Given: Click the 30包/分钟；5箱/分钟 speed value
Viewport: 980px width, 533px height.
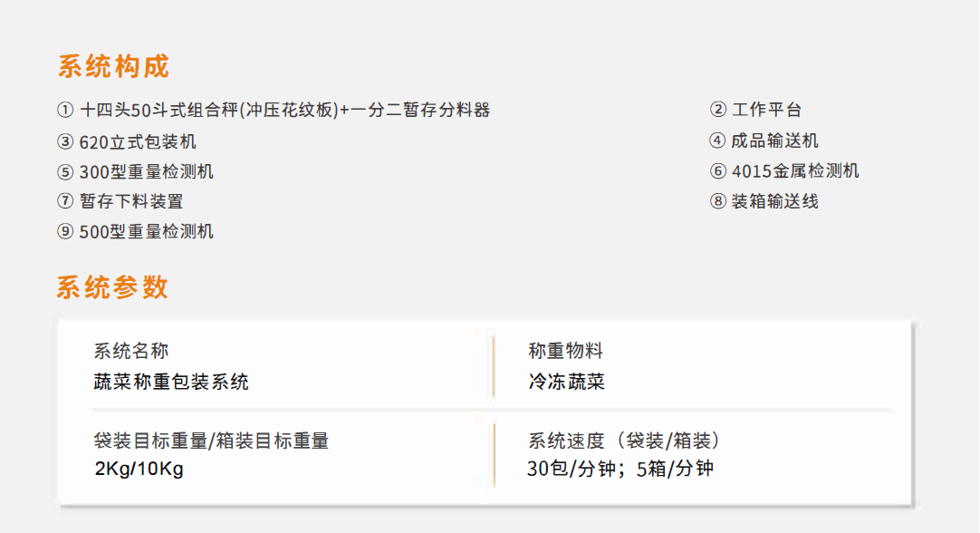Looking at the screenshot, I should click(620, 469).
